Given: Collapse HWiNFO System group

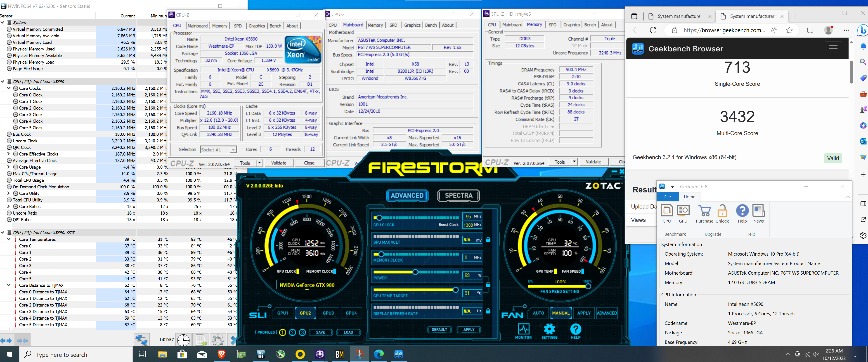Looking at the screenshot, I should click(3, 23).
